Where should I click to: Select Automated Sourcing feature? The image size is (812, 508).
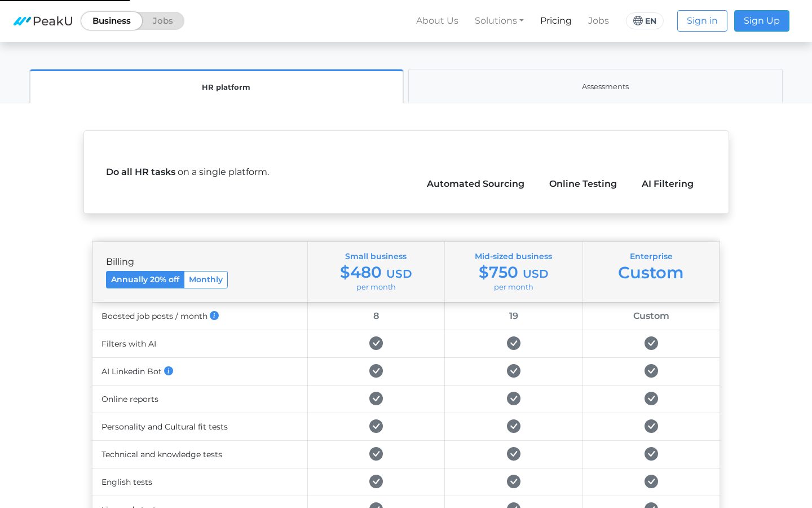pos(475,184)
